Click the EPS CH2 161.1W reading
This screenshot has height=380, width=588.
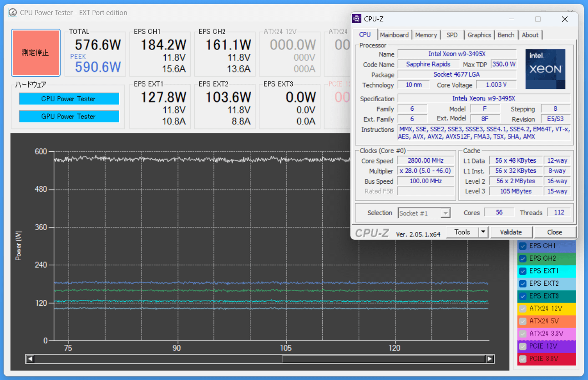(228, 45)
